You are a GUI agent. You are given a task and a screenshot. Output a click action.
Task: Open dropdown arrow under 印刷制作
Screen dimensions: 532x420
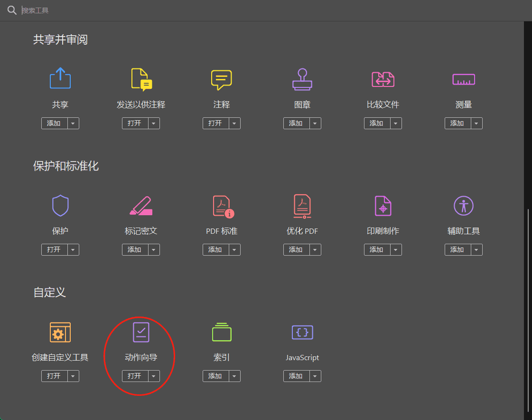click(x=395, y=250)
